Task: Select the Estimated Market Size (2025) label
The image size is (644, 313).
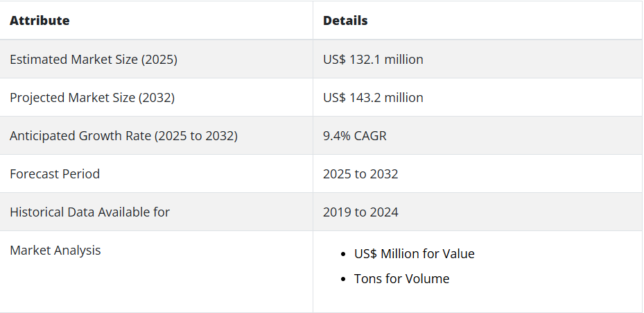Action: click(x=94, y=60)
